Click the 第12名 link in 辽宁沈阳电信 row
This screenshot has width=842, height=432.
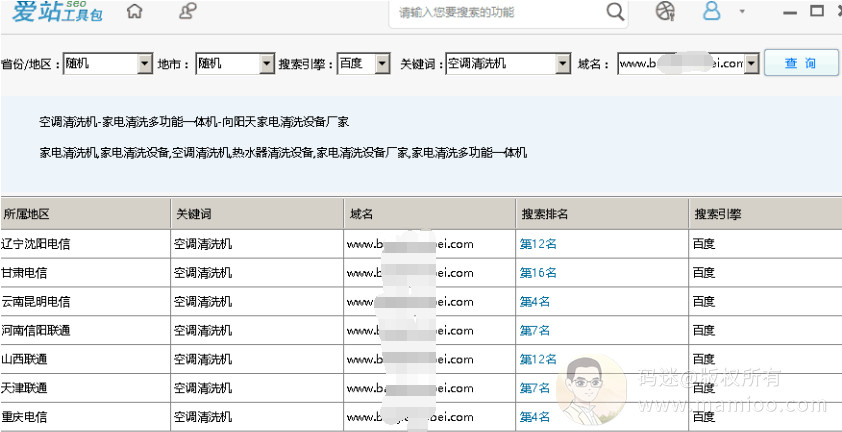click(538, 243)
